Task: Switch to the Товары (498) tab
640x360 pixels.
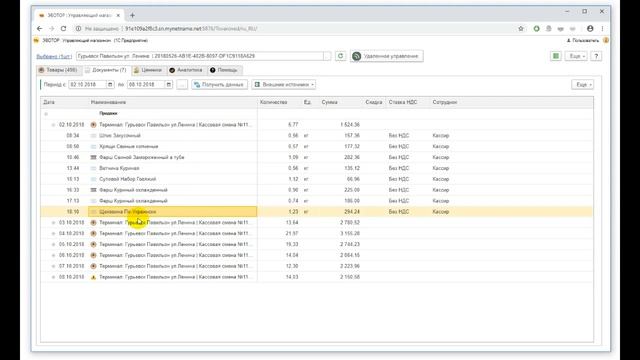Action: (x=58, y=70)
